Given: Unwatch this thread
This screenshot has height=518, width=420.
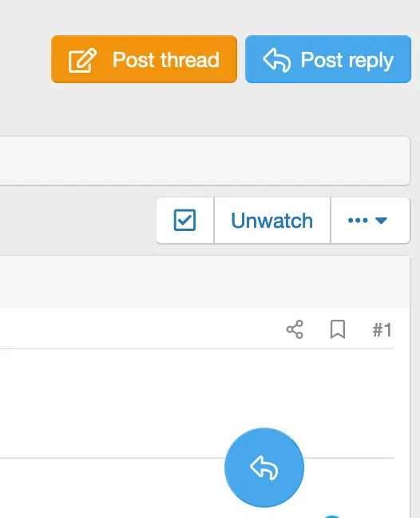Looking at the screenshot, I should click(x=272, y=220).
